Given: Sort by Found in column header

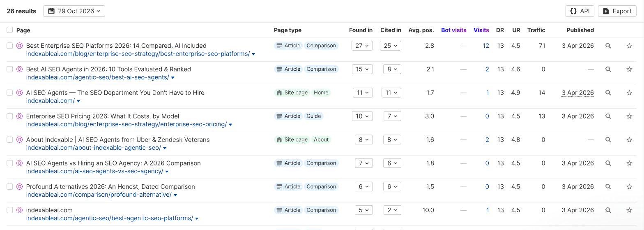Looking at the screenshot, I should (x=361, y=30).
